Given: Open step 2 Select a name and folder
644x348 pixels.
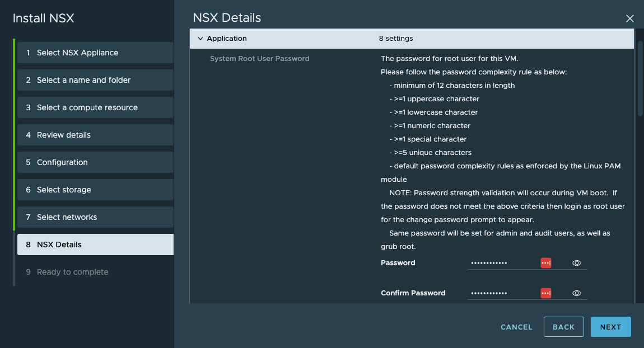Looking at the screenshot, I should (95, 80).
